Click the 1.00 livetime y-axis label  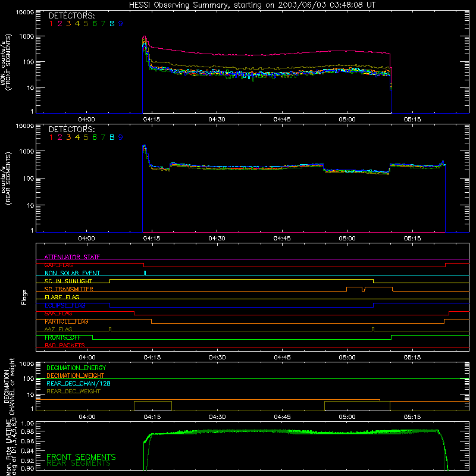coord(28,423)
